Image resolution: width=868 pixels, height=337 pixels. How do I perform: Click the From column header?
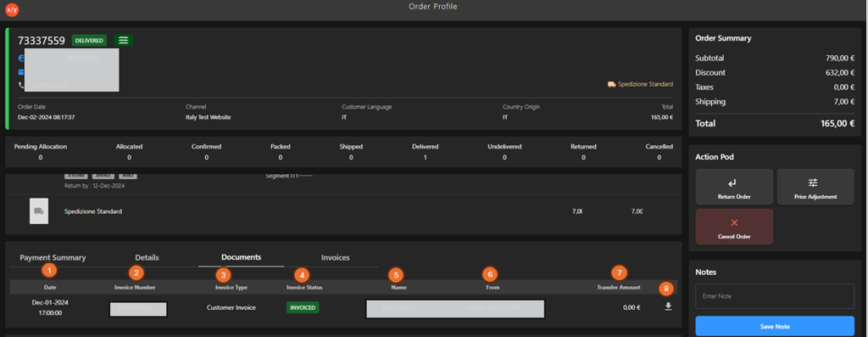coord(492,287)
